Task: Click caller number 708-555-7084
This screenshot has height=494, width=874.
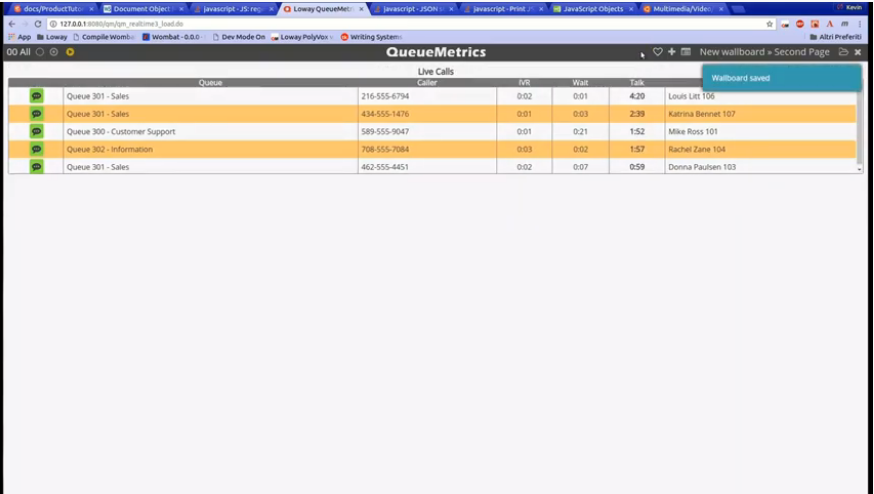Action: point(385,149)
